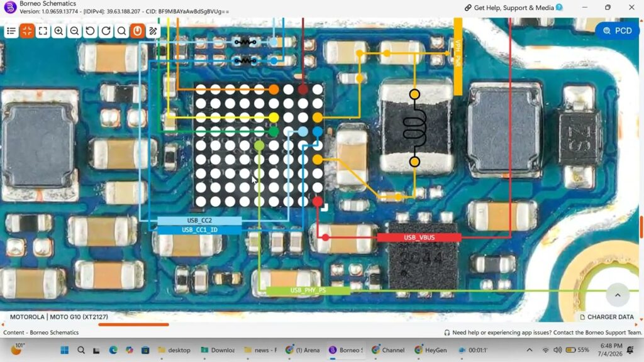Viewport: 644px width, 362px height.
Task: Click the orange horizontal scrollbar thumb
Action: (x=133, y=325)
